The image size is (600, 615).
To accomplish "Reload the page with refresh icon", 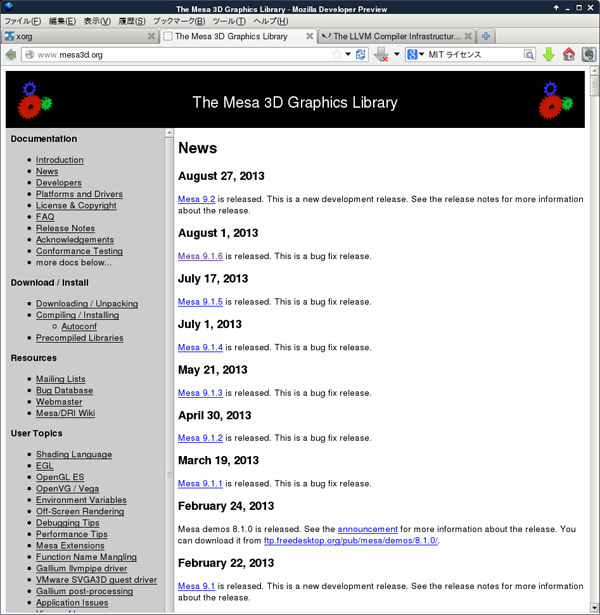I will [x=360, y=55].
